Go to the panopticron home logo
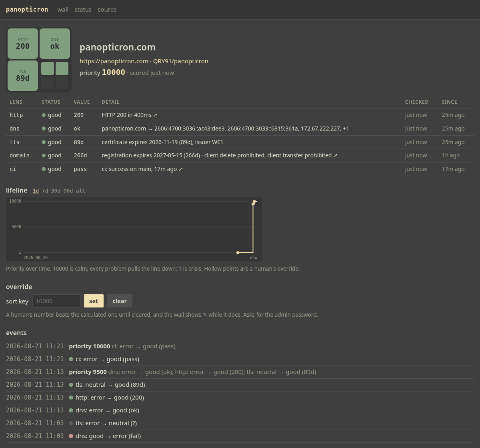Viewport: 480px width, 448px height. click(x=27, y=9)
